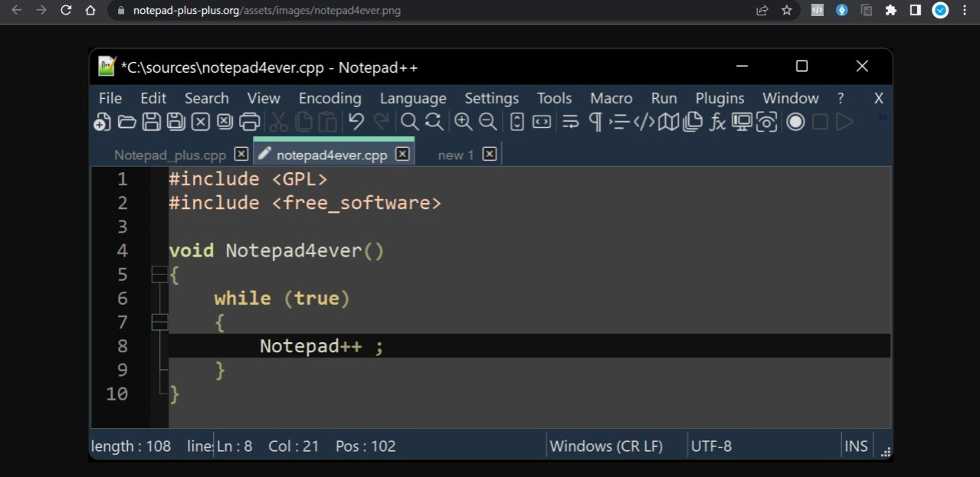Image resolution: width=980 pixels, height=477 pixels.
Task: Click Windows (CR LF) in status bar
Action: pyautogui.click(x=606, y=446)
